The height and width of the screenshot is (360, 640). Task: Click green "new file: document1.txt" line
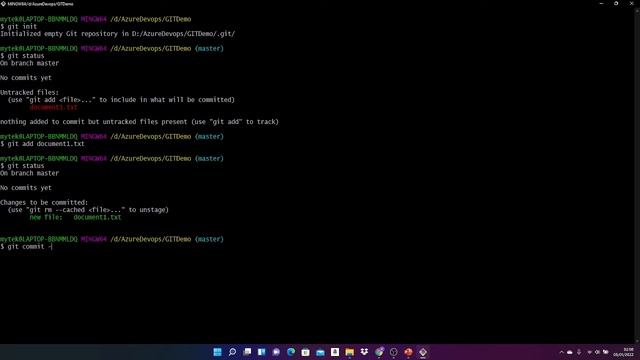tap(75, 217)
